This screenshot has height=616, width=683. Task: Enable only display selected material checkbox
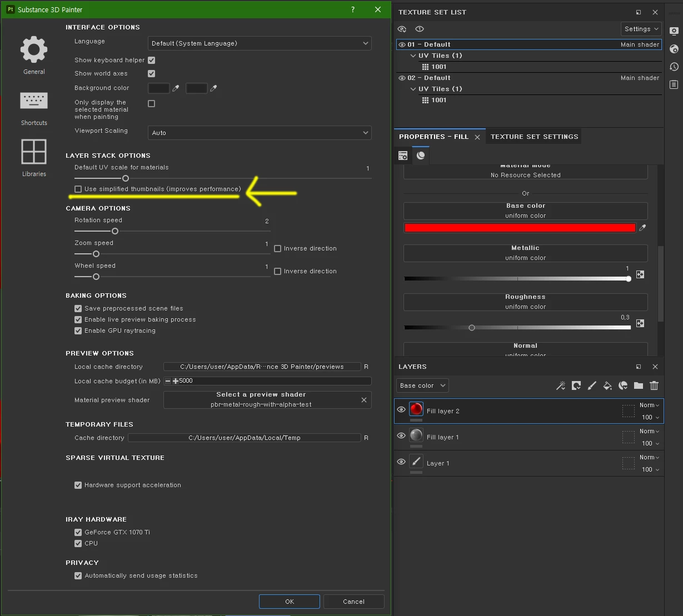(151, 103)
